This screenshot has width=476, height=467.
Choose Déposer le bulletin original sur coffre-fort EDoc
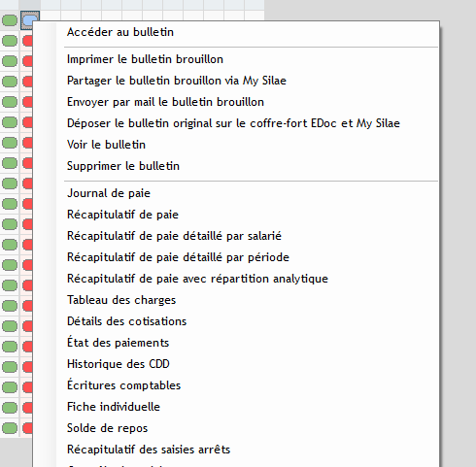(233, 123)
